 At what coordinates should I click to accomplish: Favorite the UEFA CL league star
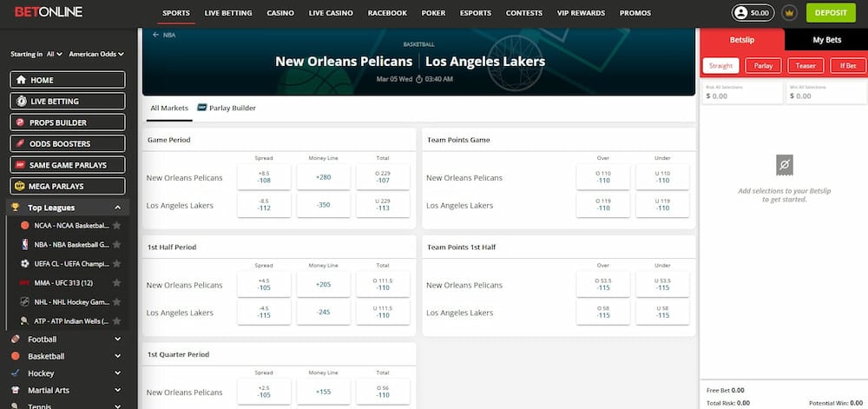117,263
